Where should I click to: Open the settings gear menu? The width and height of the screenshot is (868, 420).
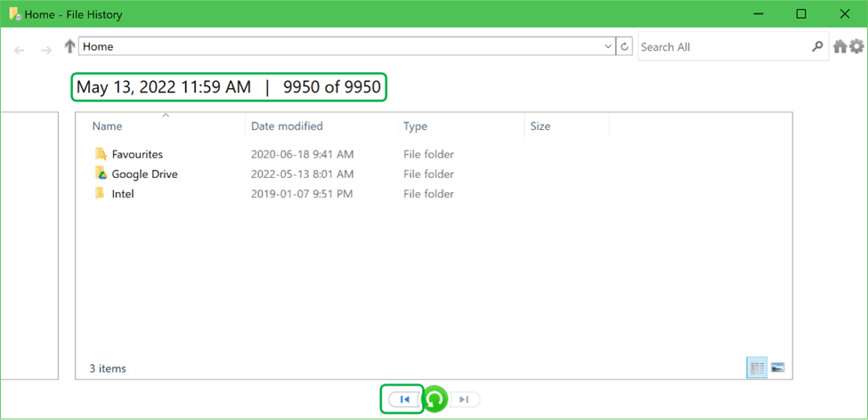(856, 47)
